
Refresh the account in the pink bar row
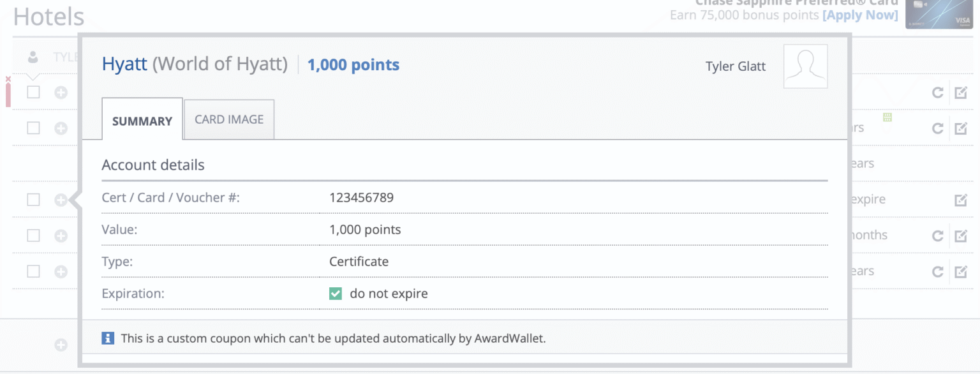937,93
